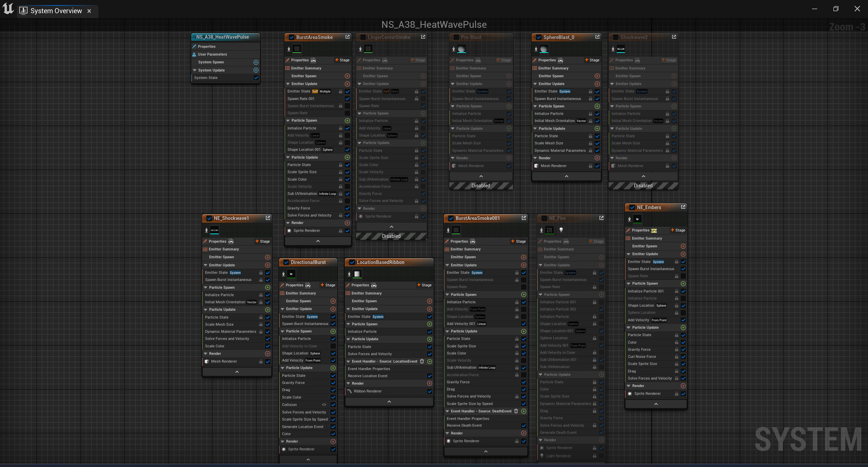This screenshot has width=868, height=467.
Task: Delete DeathEvent event handler trash icon
Action: click(x=516, y=411)
